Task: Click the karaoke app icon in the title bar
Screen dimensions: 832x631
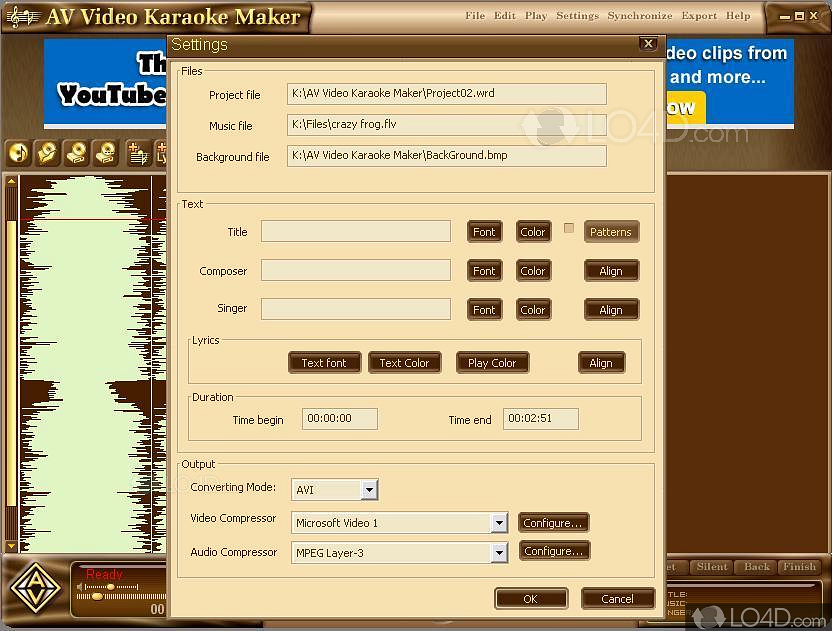Action: pyautogui.click(x=22, y=15)
